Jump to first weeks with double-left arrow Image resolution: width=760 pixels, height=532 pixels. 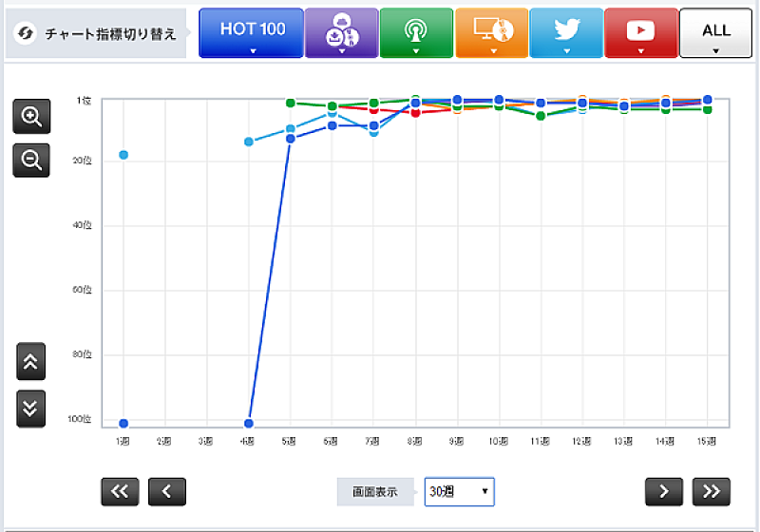point(120,491)
